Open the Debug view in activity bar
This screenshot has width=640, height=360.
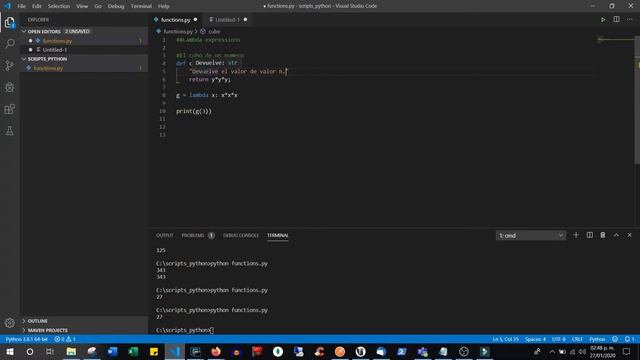[x=9, y=87]
